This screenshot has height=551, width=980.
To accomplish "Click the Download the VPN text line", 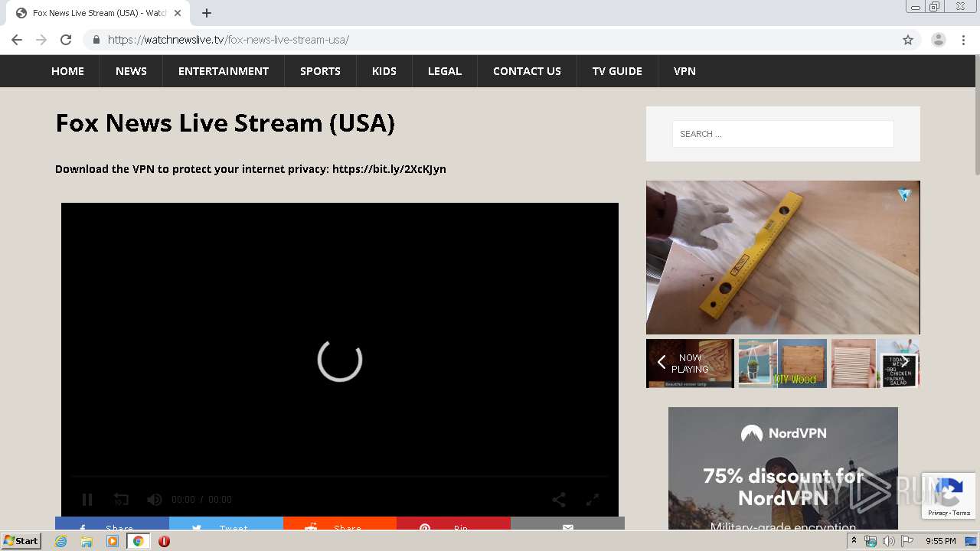I will 250,169.
